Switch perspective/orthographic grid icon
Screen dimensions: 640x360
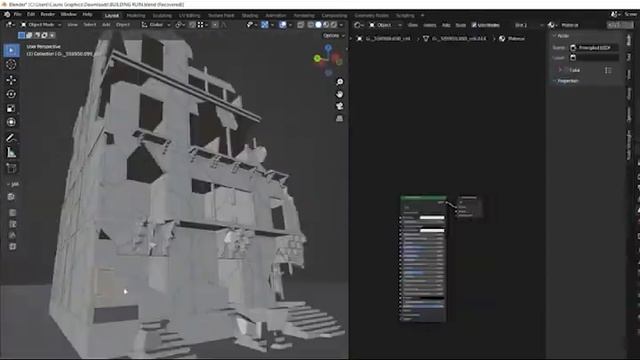coord(340,118)
